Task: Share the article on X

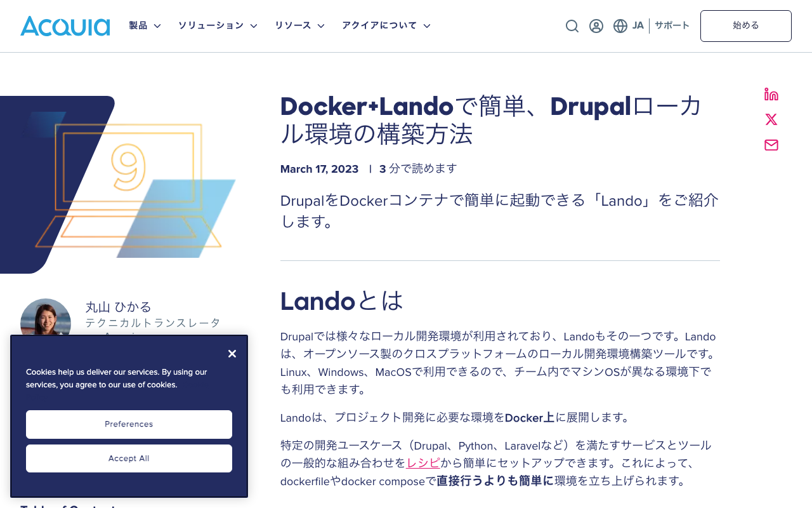Action: click(771, 119)
